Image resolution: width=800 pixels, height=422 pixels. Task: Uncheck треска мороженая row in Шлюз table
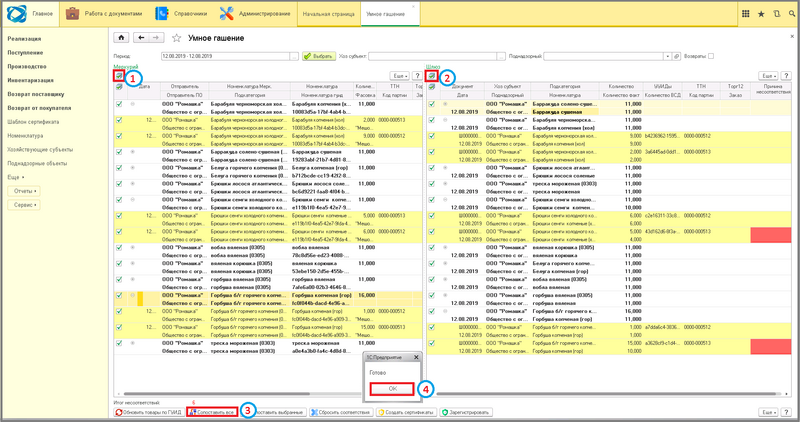(x=432, y=184)
